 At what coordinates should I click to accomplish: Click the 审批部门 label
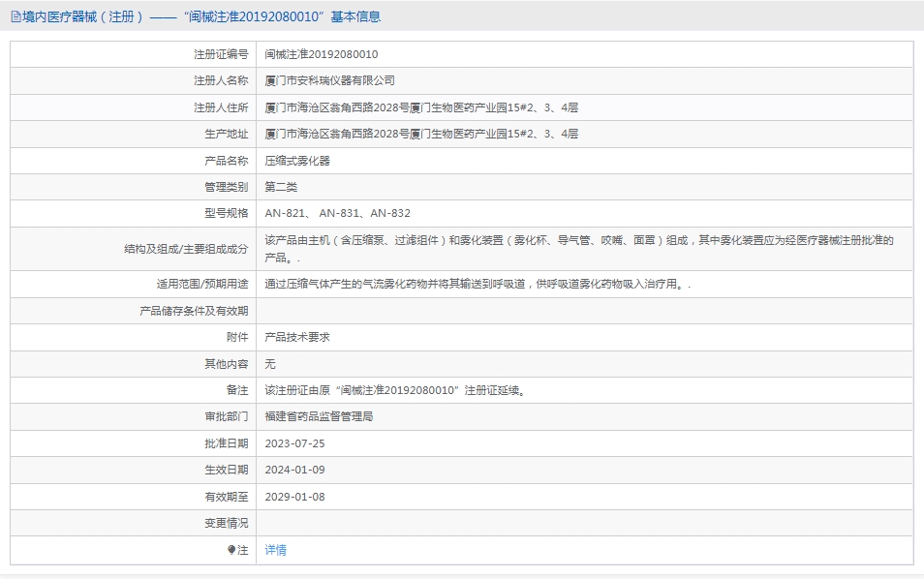click(227, 416)
